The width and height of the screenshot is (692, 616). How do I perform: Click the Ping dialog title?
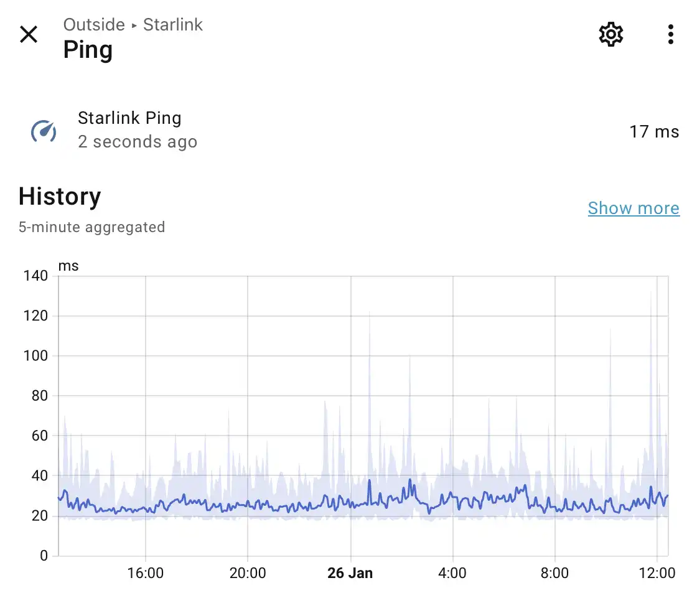click(88, 50)
